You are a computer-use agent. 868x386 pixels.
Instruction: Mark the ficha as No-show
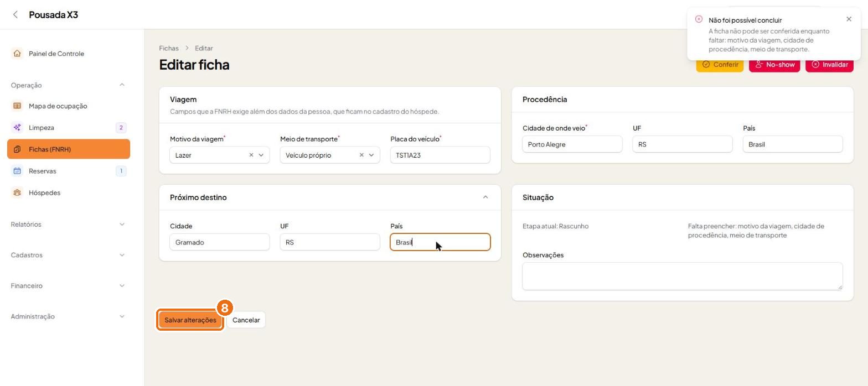tap(774, 65)
